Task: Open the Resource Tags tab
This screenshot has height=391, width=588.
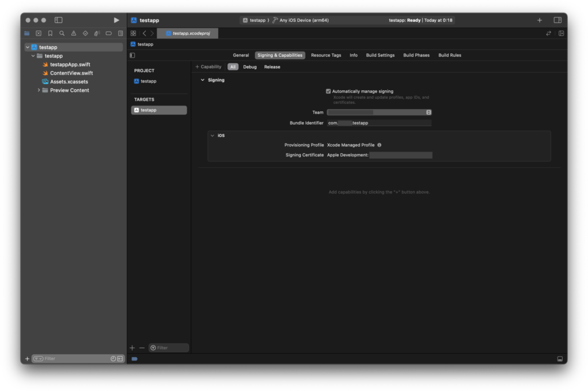Action: (326, 55)
